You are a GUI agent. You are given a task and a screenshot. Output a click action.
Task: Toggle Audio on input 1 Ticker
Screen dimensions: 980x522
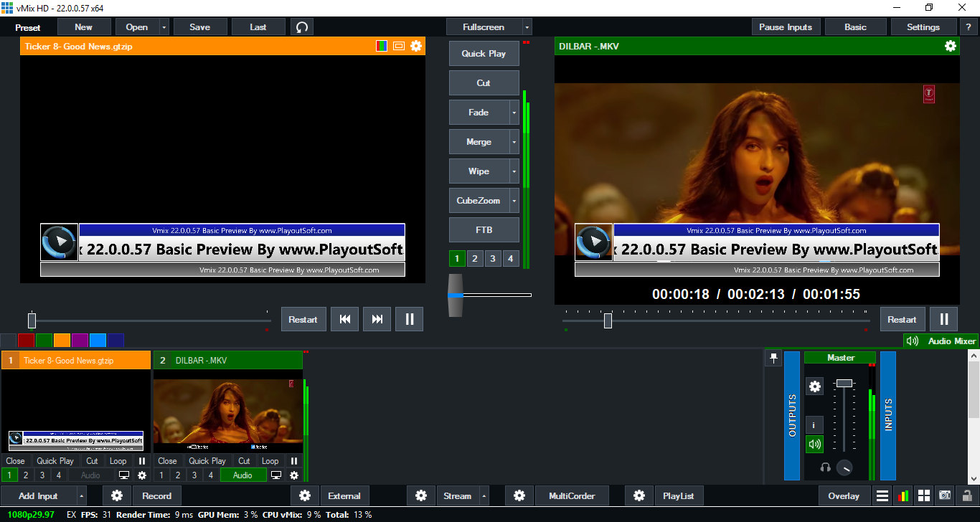pos(90,475)
